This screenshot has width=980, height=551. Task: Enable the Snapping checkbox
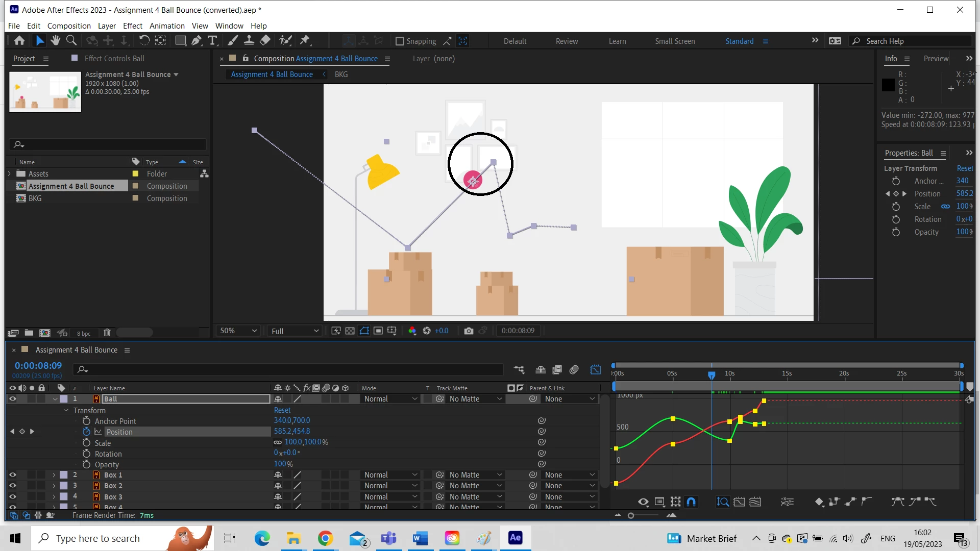tap(400, 41)
